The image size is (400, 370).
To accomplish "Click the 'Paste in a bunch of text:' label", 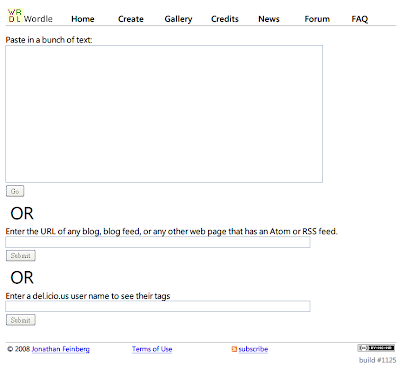I will click(49, 40).
